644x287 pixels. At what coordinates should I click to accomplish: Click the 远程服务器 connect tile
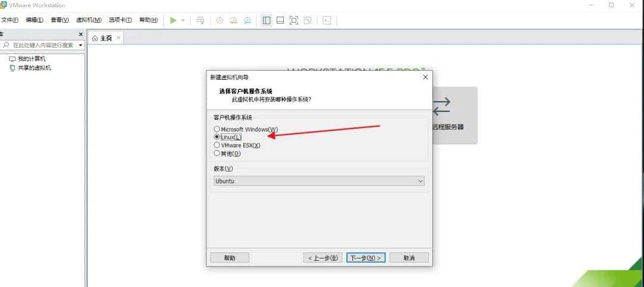454,115
